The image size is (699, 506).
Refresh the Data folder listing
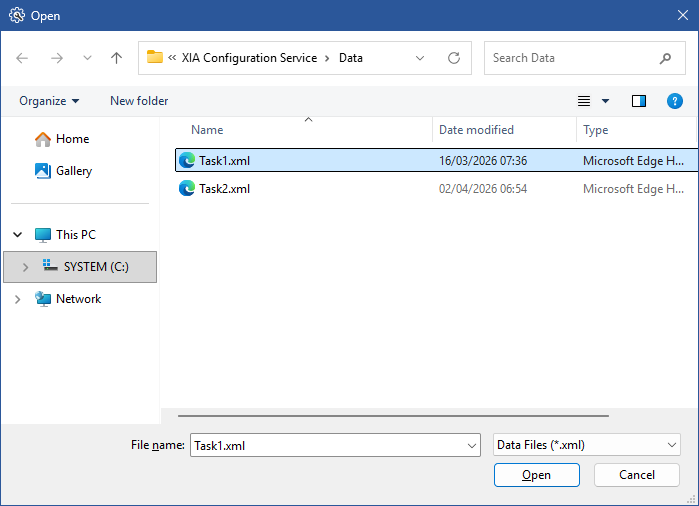(454, 58)
